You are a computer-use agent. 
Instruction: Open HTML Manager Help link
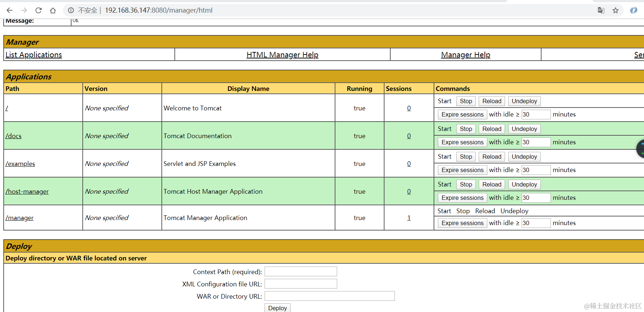(282, 55)
